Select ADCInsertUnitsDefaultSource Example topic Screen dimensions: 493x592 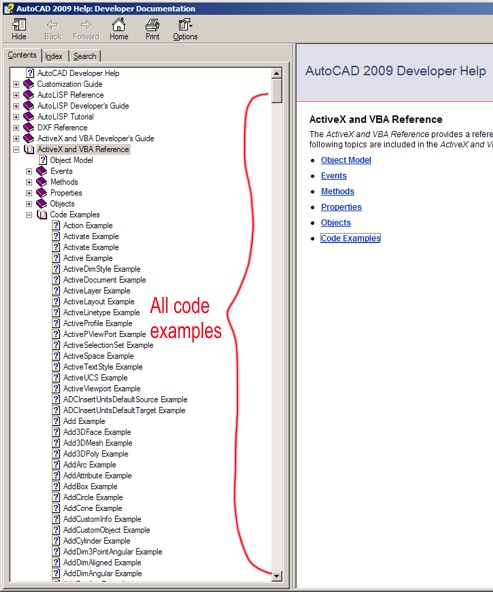click(x=125, y=400)
